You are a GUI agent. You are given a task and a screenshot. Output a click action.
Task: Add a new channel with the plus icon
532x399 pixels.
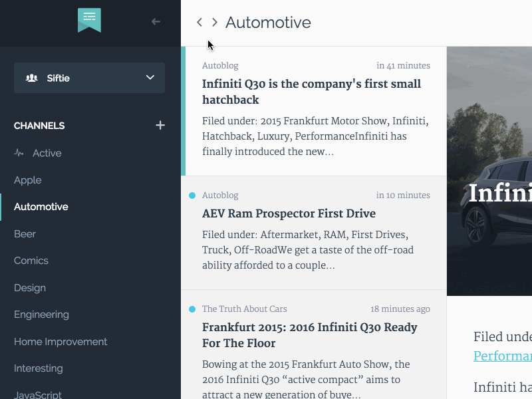[x=160, y=125]
